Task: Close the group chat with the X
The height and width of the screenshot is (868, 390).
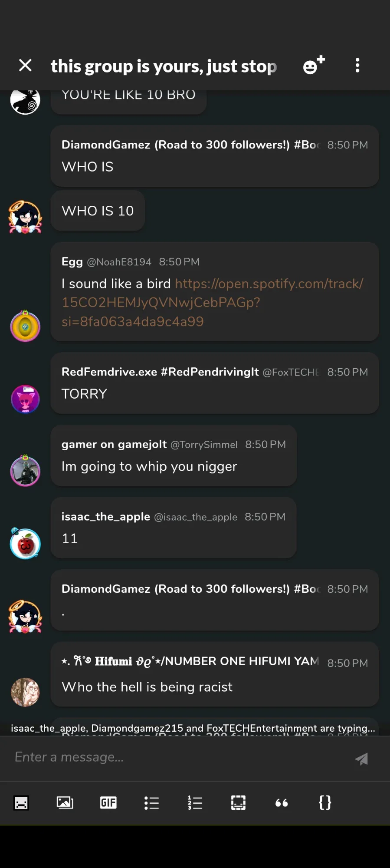Action: click(25, 66)
